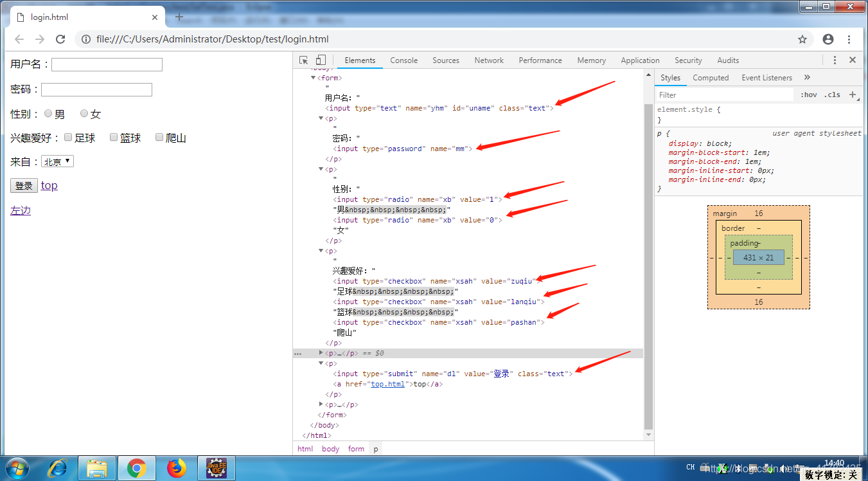Select form in the breadcrumb bar
Viewport: 868px width, 481px height.
click(x=356, y=449)
